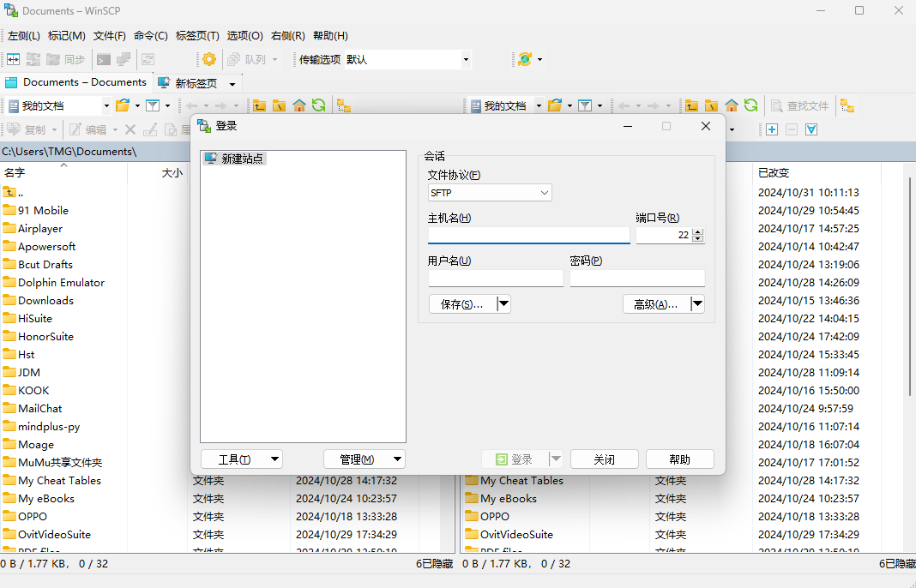Switch to the 新标签页 tab
Image resolution: width=916 pixels, height=588 pixels.
(196, 81)
